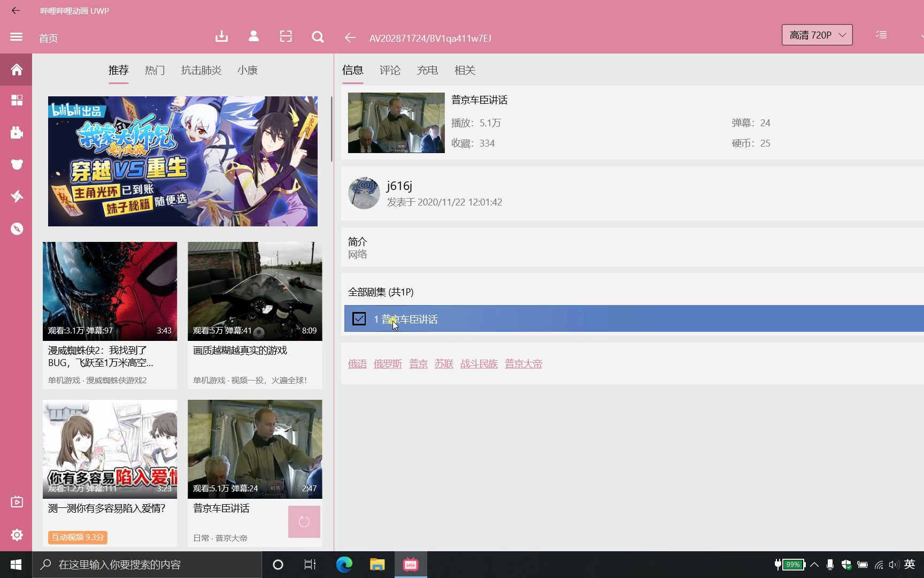Screen dimensions: 924x578
Task: Click the Cortana circle icon
Action: tap(278, 565)
